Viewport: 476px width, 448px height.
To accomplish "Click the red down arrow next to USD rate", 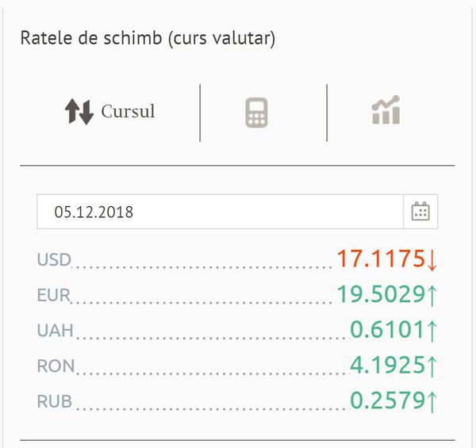I will pos(432,259).
